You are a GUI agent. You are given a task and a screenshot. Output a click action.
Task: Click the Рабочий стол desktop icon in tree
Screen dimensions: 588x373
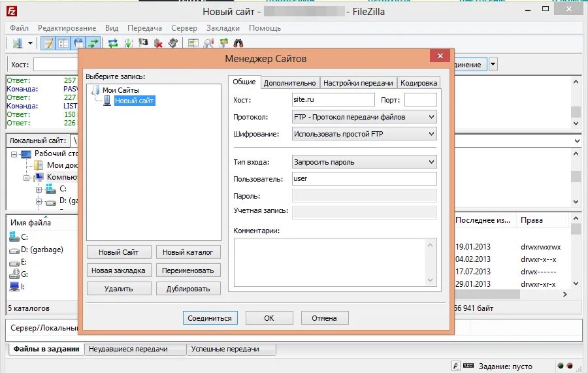tap(26, 154)
